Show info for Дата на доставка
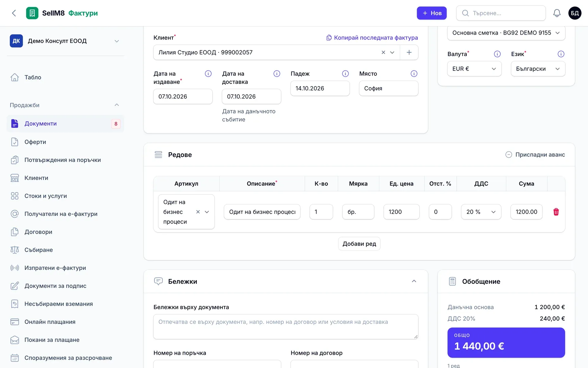 pos(277,74)
